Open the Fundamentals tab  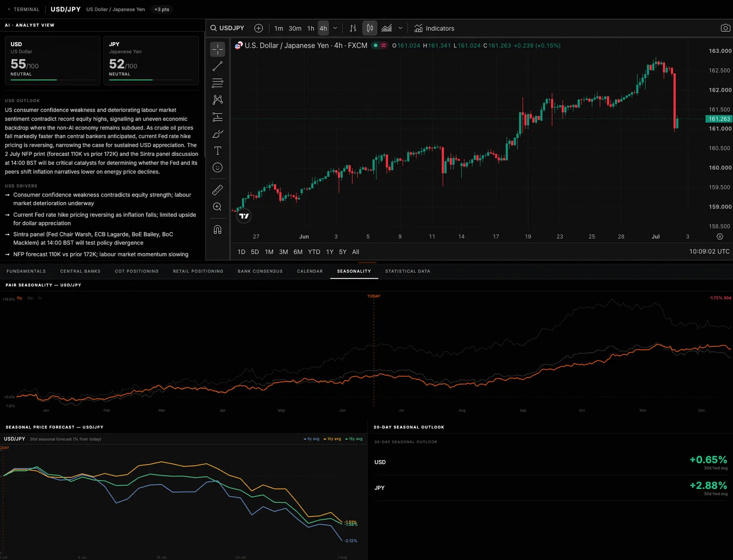(26, 271)
